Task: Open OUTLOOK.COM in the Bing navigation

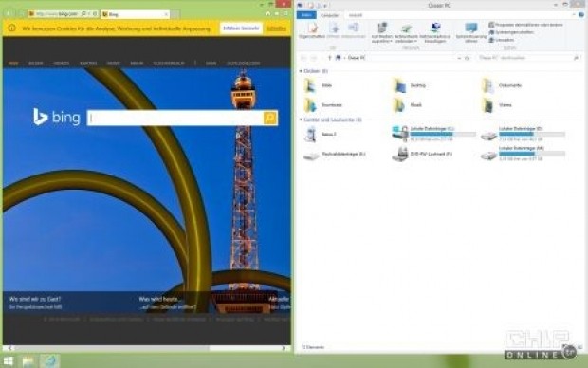Action: (x=244, y=64)
